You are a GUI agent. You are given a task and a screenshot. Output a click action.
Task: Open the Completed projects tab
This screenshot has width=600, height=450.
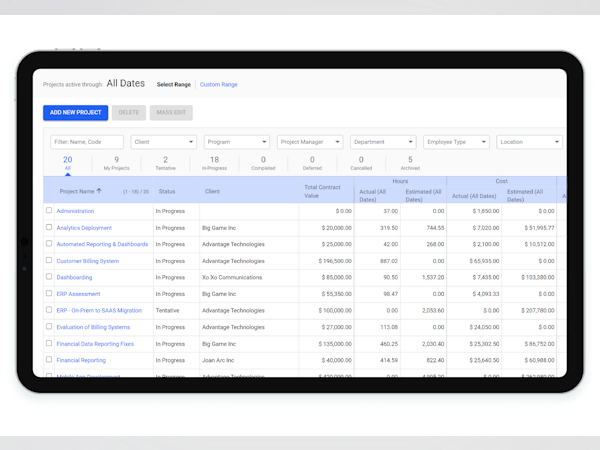[x=263, y=163]
